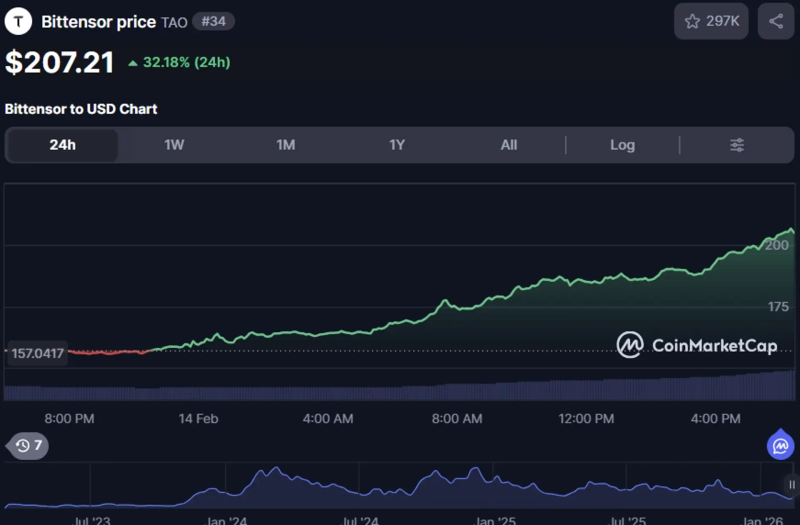
Task: Select the 1Y chart range
Action: 397,145
